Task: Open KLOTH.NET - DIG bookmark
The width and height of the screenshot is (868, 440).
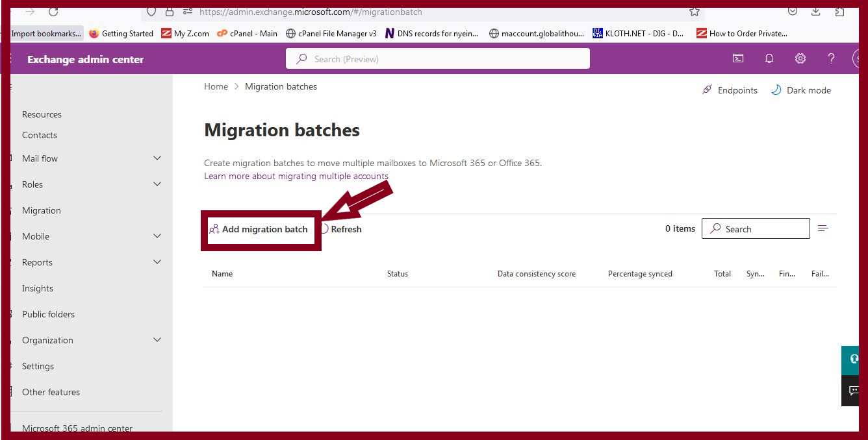Action: pyautogui.click(x=638, y=33)
